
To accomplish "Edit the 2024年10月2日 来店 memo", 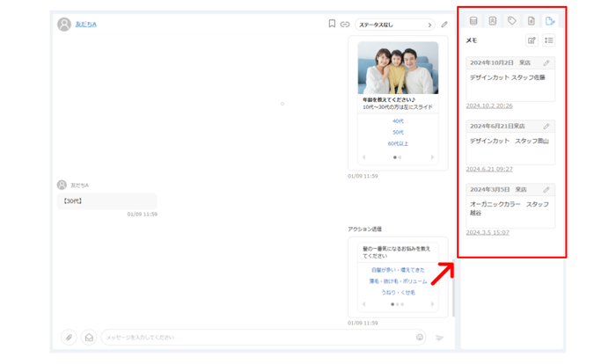I will [546, 63].
